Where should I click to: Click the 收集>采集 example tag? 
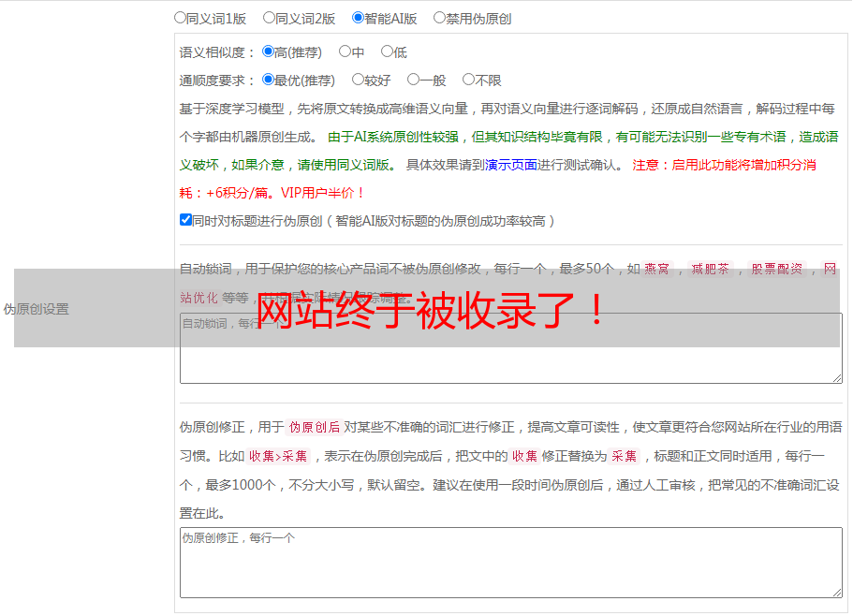(x=278, y=457)
